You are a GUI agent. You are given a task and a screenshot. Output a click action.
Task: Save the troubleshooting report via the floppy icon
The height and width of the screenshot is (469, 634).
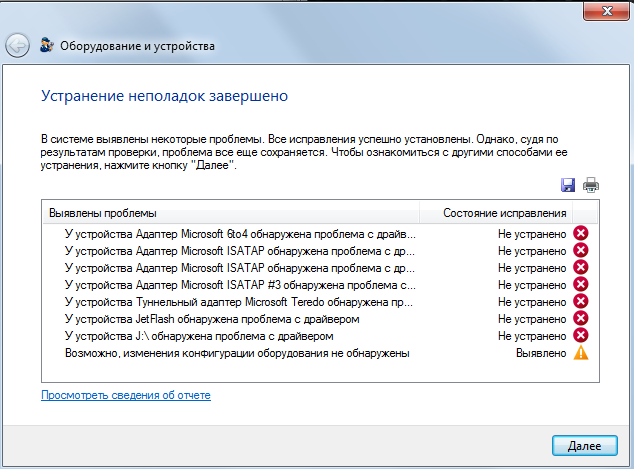[568, 185]
